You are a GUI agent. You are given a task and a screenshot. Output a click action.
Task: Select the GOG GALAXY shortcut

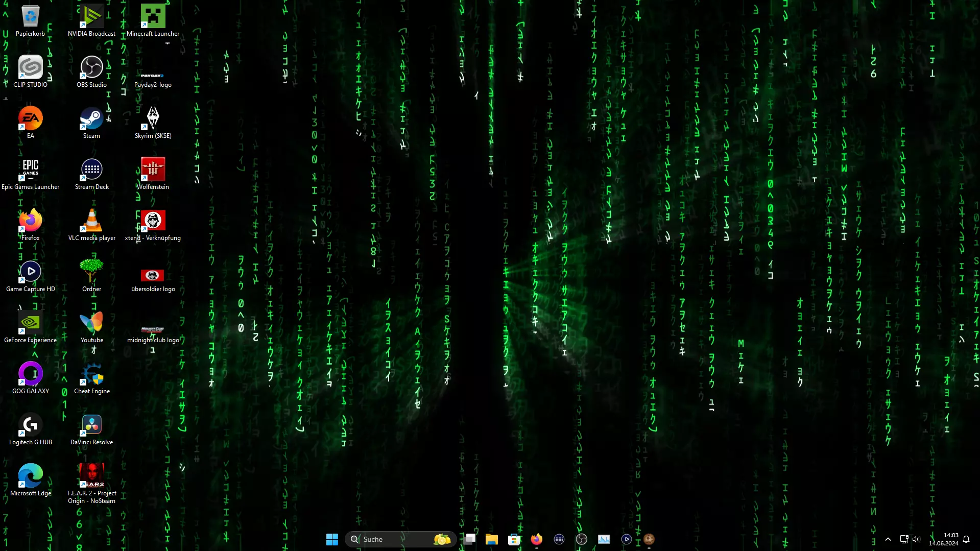[x=30, y=378]
